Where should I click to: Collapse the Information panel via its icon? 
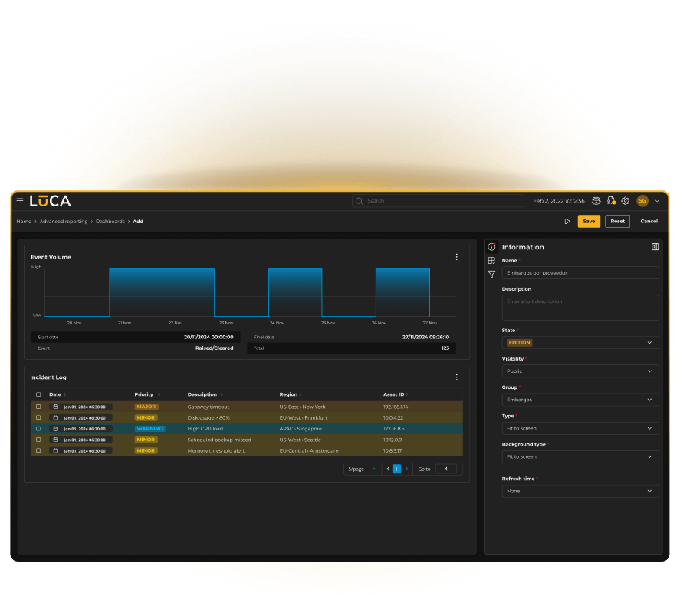(654, 247)
